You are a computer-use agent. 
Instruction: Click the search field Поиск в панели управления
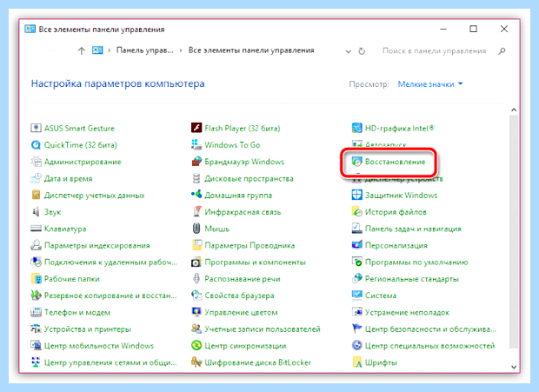(x=434, y=50)
